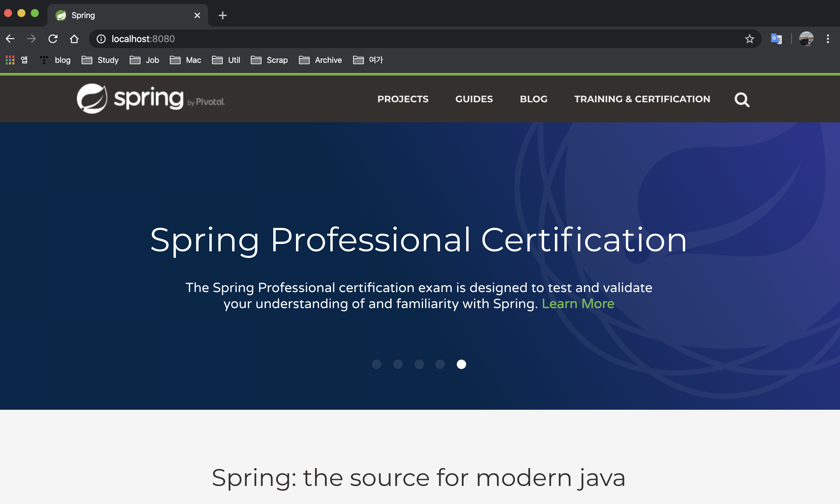Open the Apps grid shortcut

click(17, 60)
